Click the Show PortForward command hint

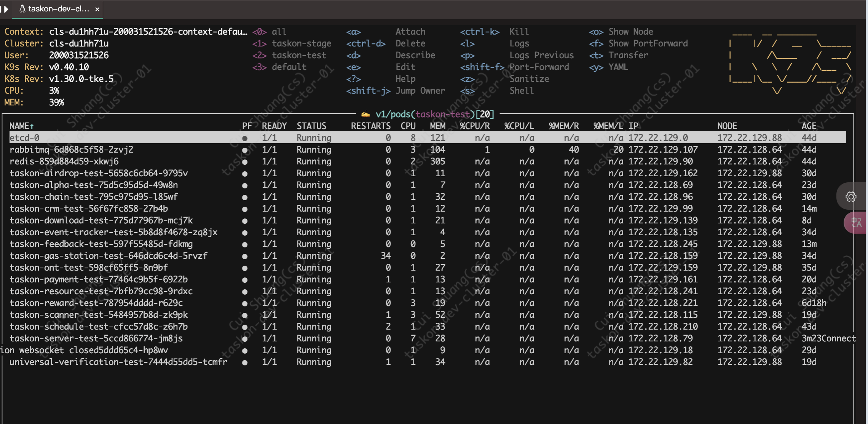648,43
